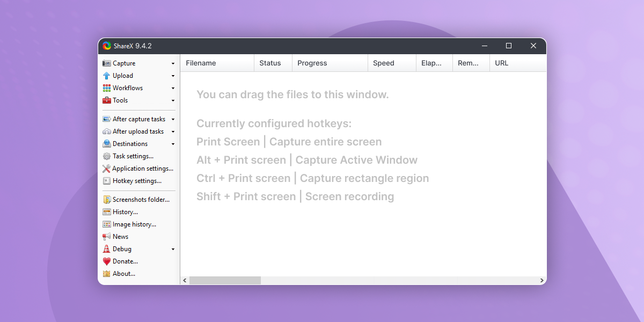Click the scrollbar right arrow
644x322 pixels.
tap(542, 281)
